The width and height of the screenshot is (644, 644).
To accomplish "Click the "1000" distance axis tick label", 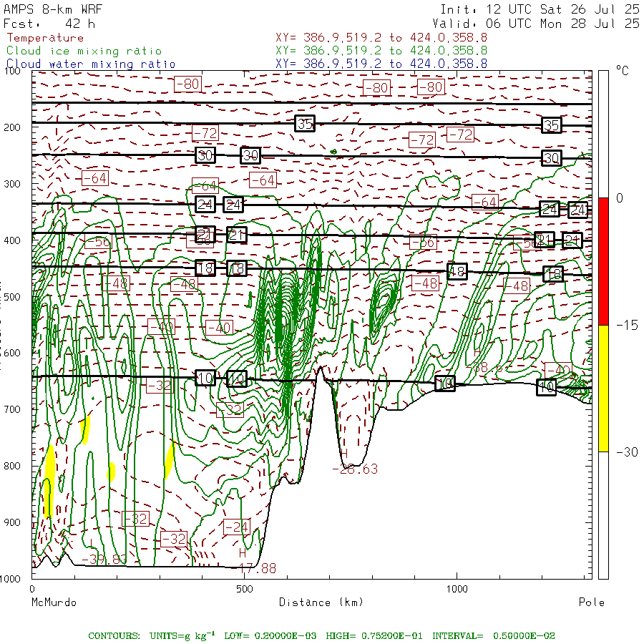I will pyautogui.click(x=457, y=589).
